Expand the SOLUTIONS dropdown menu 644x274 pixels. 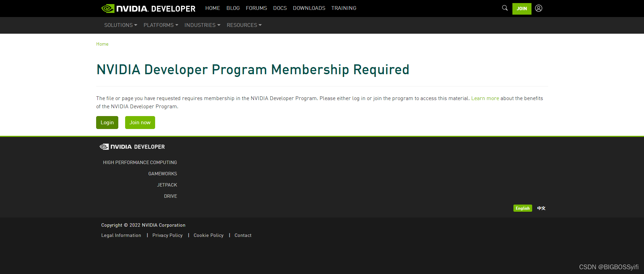pos(121,25)
